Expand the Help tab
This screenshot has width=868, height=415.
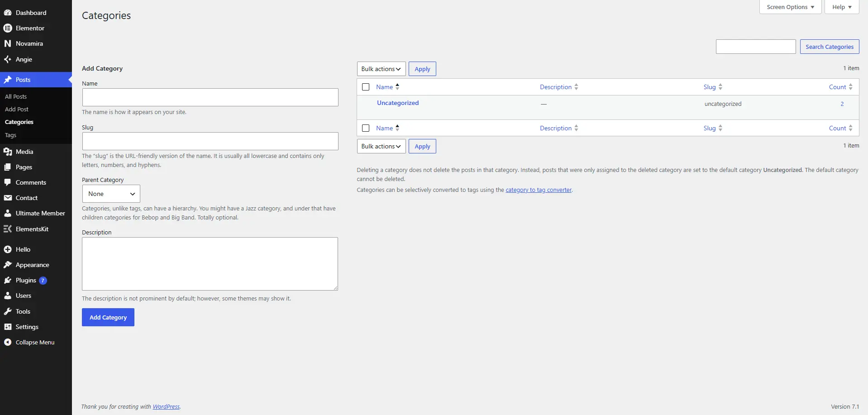point(842,7)
